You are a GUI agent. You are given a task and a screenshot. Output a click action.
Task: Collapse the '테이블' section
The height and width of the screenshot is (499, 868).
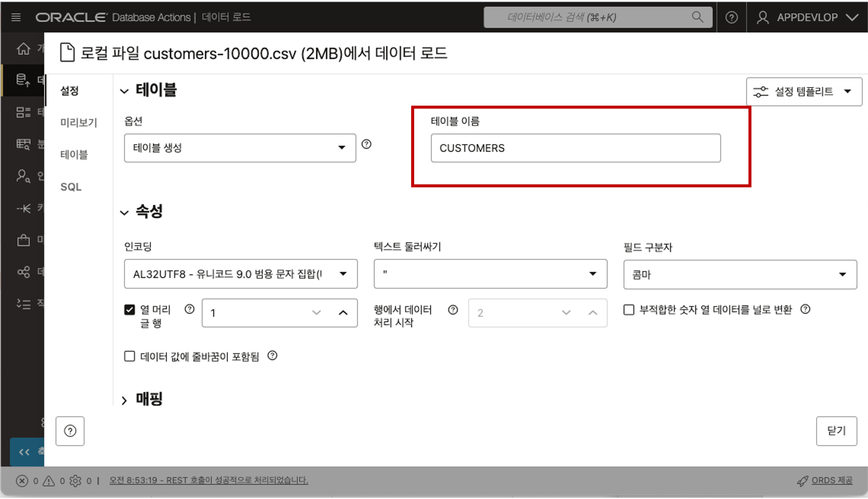(124, 91)
